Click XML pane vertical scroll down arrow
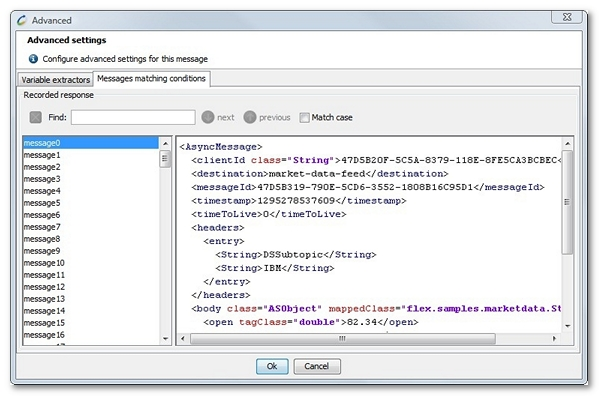Screen dimensions: 599x396 click(568, 326)
